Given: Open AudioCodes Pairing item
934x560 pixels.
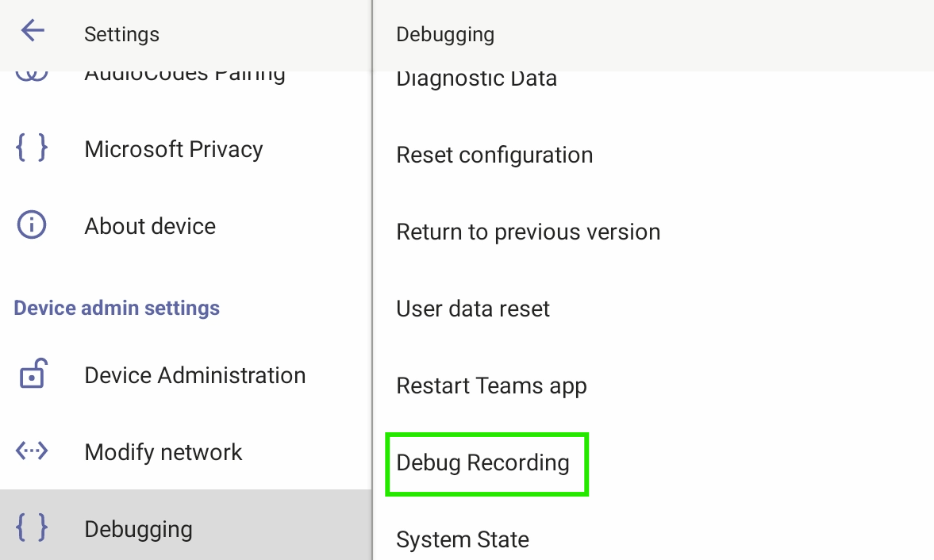Looking at the screenshot, I should [x=186, y=76].
